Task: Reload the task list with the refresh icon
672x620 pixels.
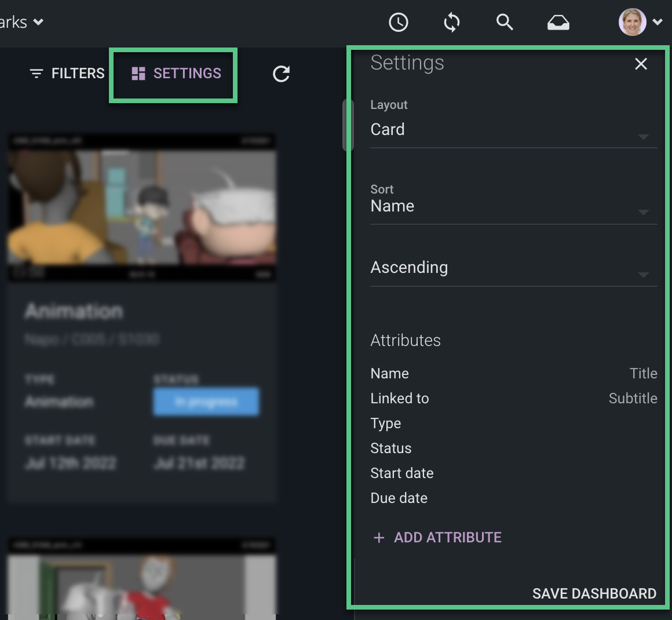Action: point(280,74)
